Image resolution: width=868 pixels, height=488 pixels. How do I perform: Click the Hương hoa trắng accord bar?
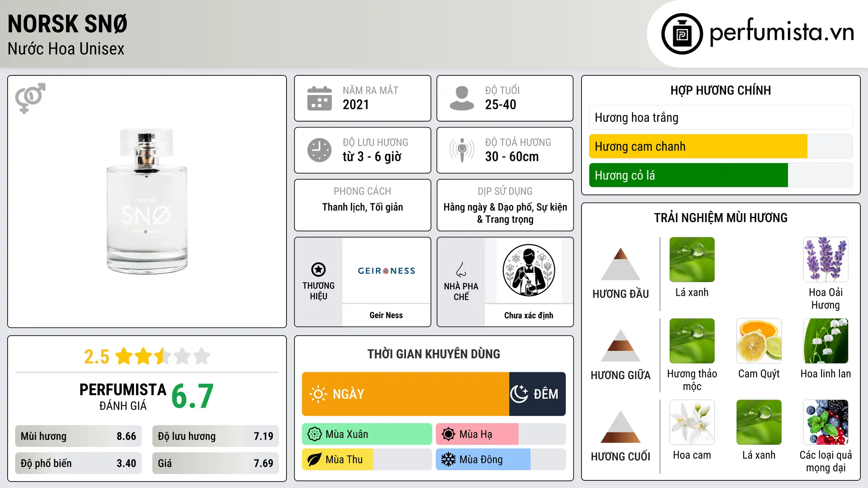(721, 117)
